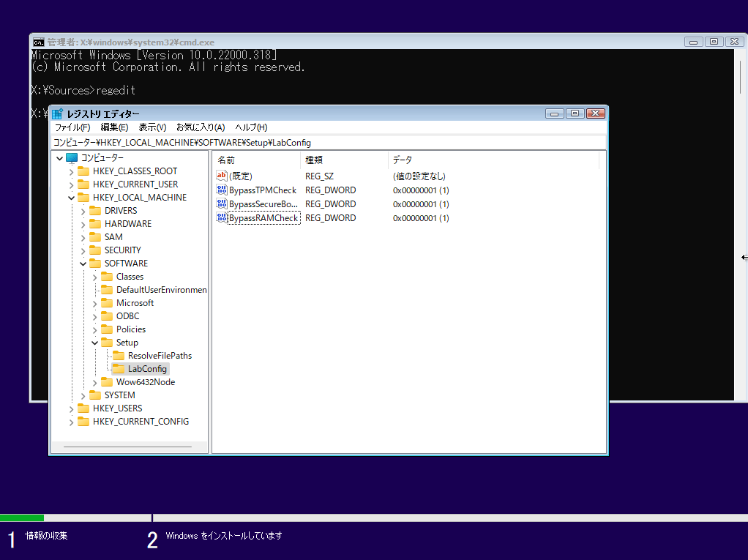Open the ファイル(F) menu
Viewport: 748px width, 560px height.
[72, 127]
